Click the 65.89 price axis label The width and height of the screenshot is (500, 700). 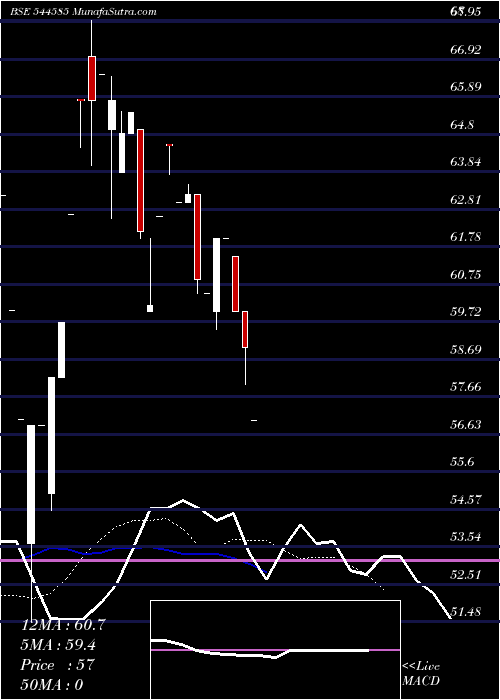coord(466,87)
